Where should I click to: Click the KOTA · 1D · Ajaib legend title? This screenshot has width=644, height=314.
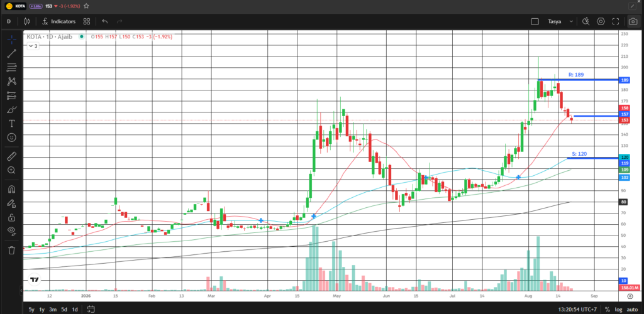50,36
